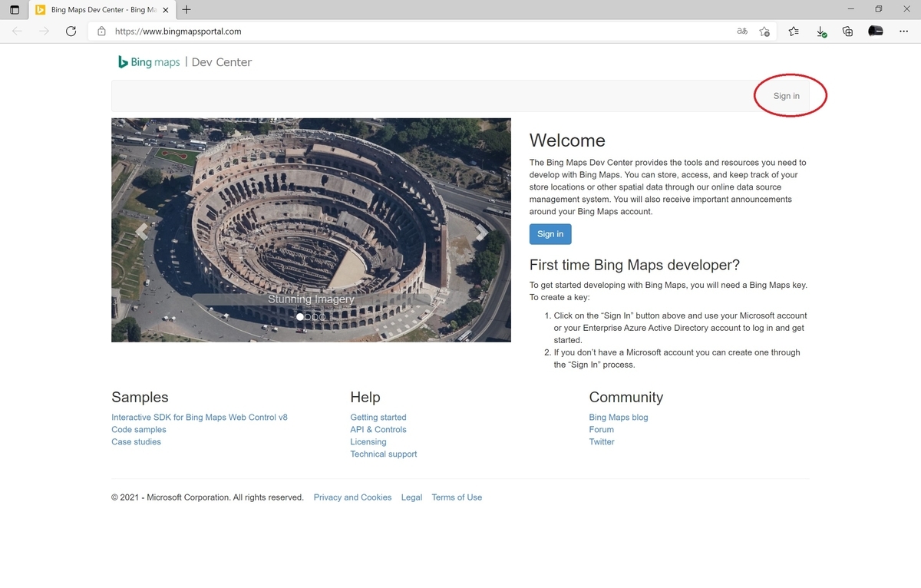The image size is (921, 588).
Task: Select the first carousel indicator dot
Action: pos(300,316)
